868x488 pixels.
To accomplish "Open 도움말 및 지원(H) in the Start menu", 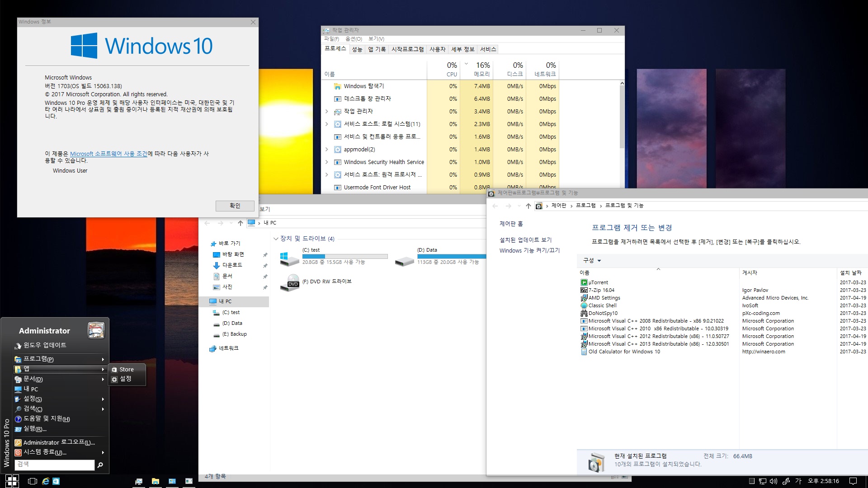I will click(x=59, y=419).
